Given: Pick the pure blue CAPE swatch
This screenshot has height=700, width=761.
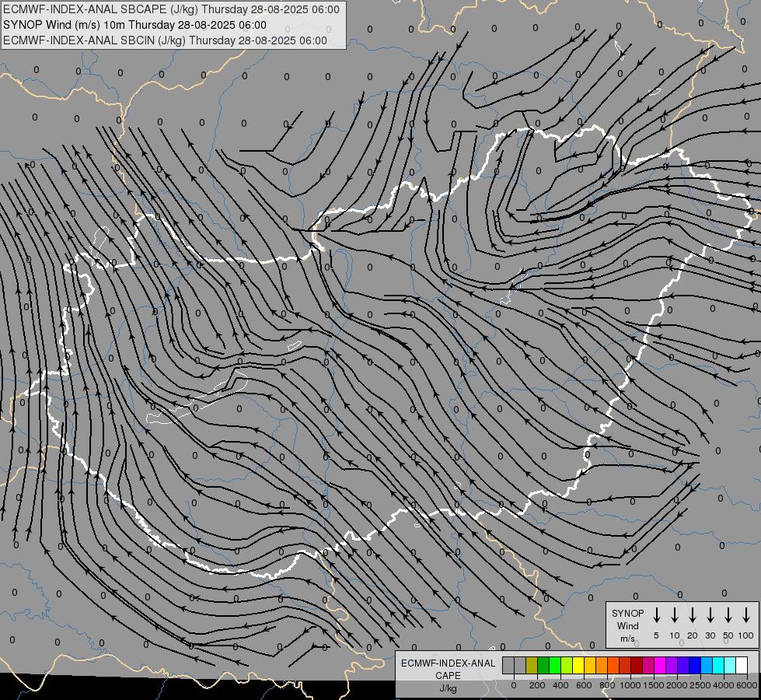Looking at the screenshot, I should 695,666.
